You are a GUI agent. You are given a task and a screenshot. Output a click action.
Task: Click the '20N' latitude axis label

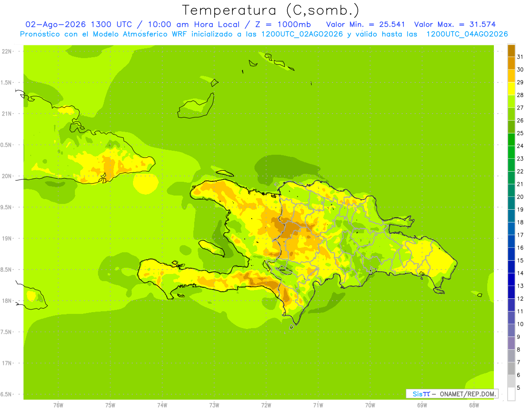click(x=7, y=176)
